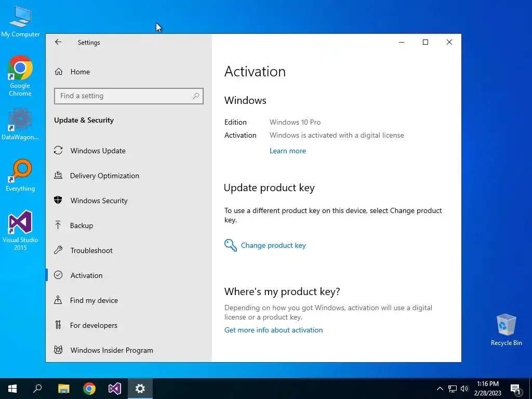This screenshot has width=532, height=399.
Task: Click the For developers tools icon
Action: click(58, 325)
